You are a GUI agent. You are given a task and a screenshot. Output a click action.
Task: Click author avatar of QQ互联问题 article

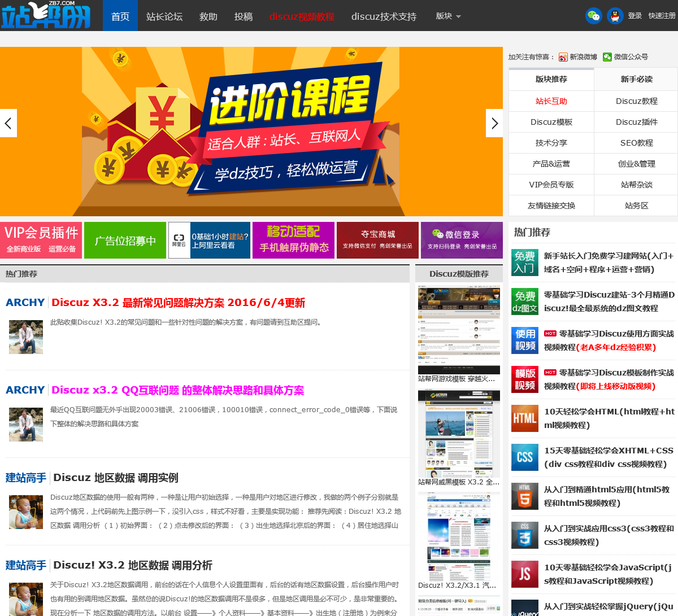[26, 425]
